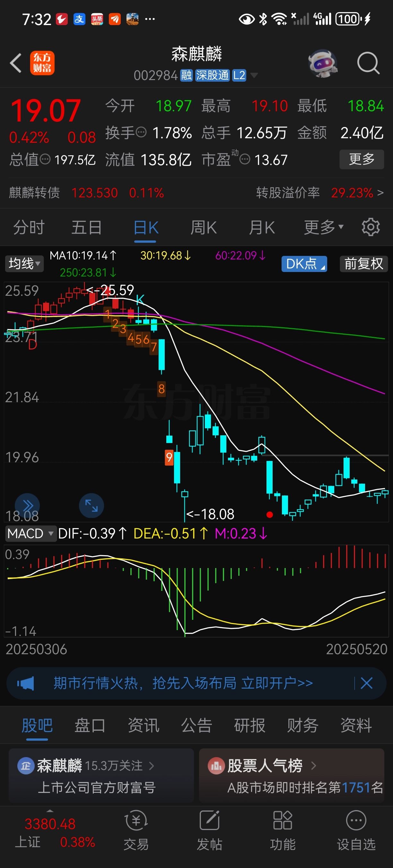This screenshot has width=393, height=868.
Task: Tap the 市盈 info icon
Action: (x=245, y=159)
